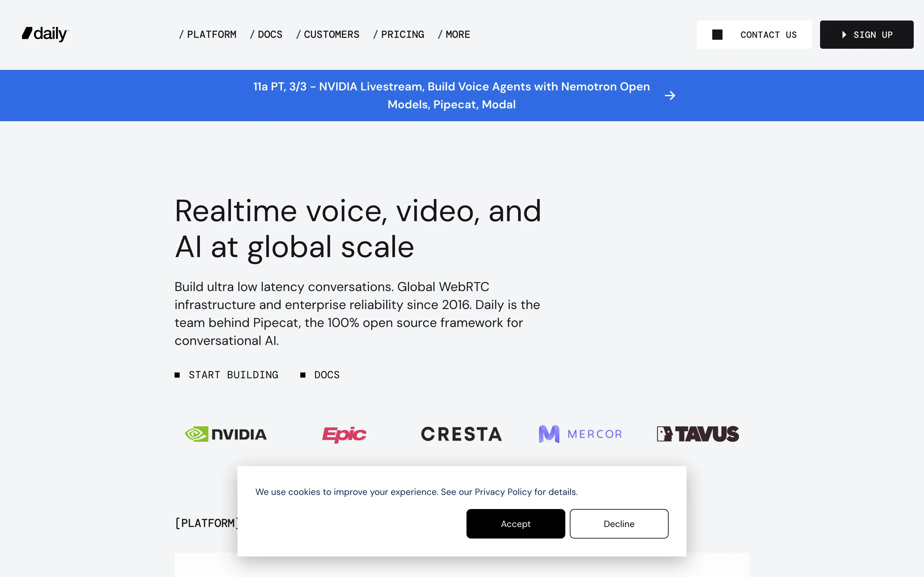Decline cookies in the consent banner
This screenshot has height=577, width=924.
pos(619,523)
